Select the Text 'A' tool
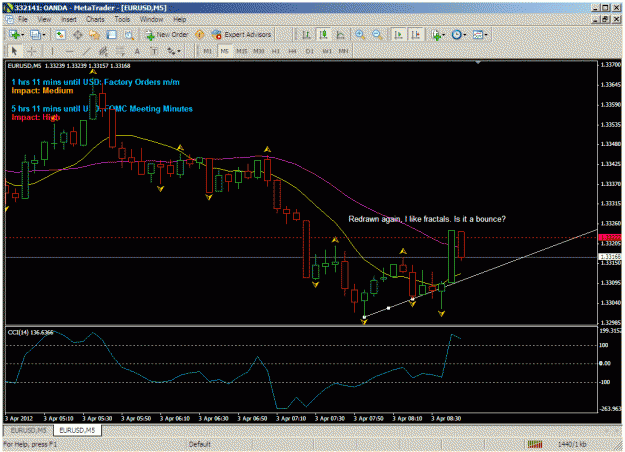Image resolution: width=625 pixels, height=452 pixels. tap(137, 51)
